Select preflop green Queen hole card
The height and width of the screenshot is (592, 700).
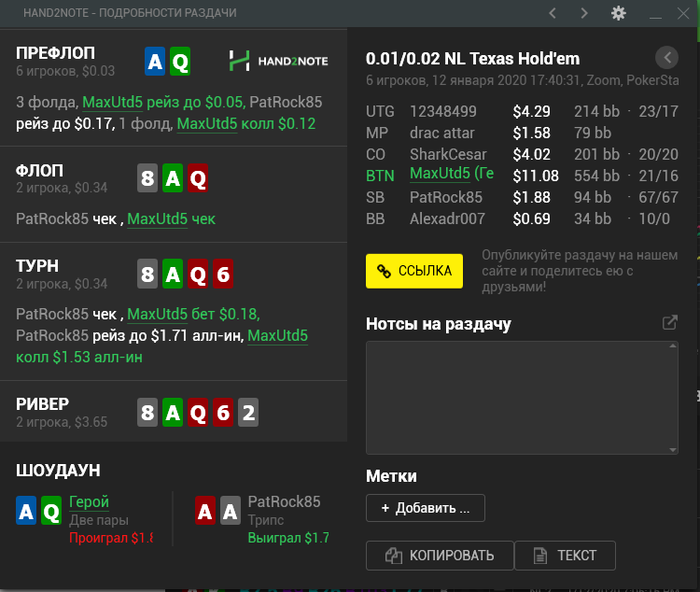180,61
